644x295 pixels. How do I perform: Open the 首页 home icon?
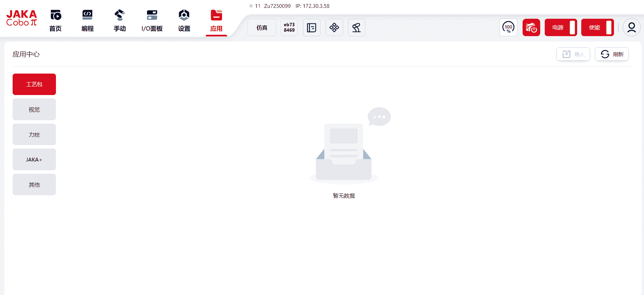(x=56, y=20)
